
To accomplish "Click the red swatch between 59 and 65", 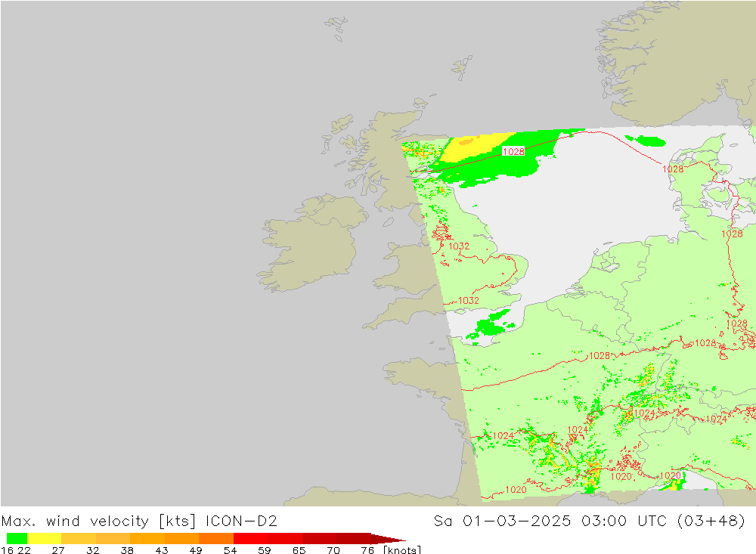I will click(x=285, y=539).
